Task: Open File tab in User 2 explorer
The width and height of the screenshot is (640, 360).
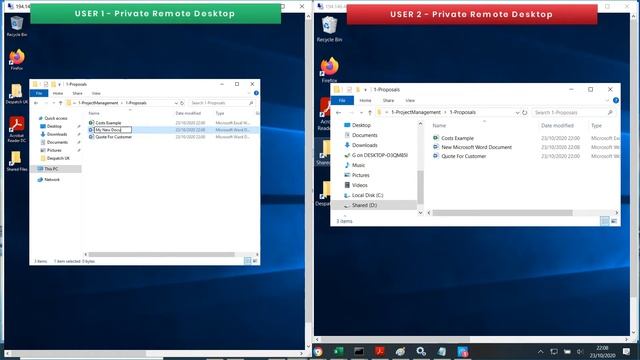Action: (342, 100)
